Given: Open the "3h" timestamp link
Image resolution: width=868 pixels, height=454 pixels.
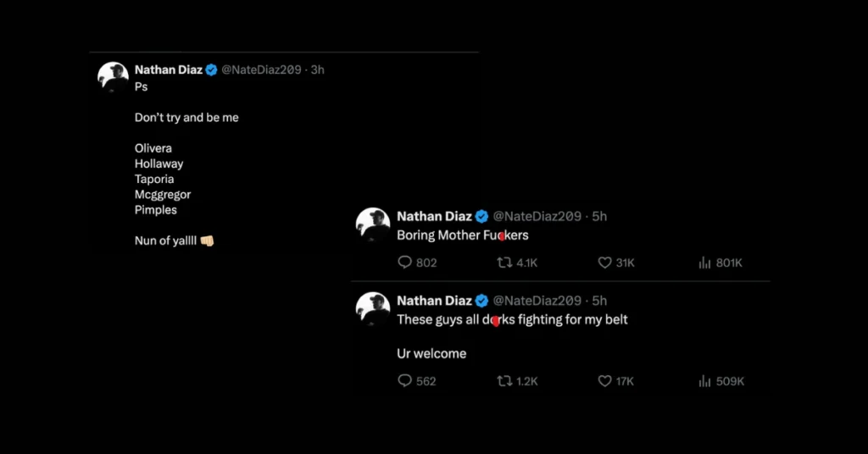Looking at the screenshot, I should coord(318,70).
